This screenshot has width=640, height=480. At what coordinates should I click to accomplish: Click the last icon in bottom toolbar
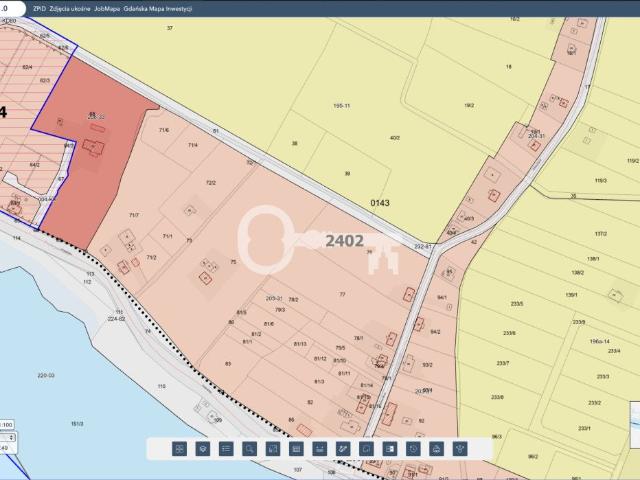[x=460, y=449]
